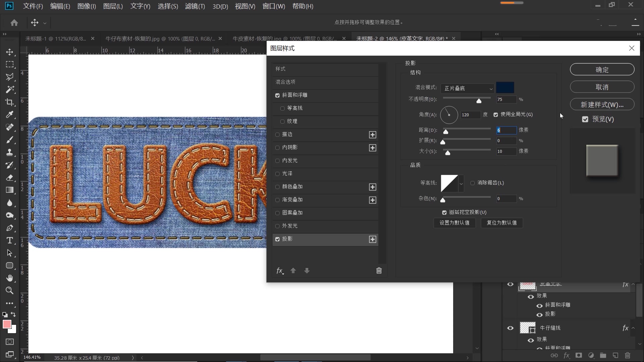
Task: Collapse the 牛仔缝线 layer effects list
Action: click(x=633, y=328)
